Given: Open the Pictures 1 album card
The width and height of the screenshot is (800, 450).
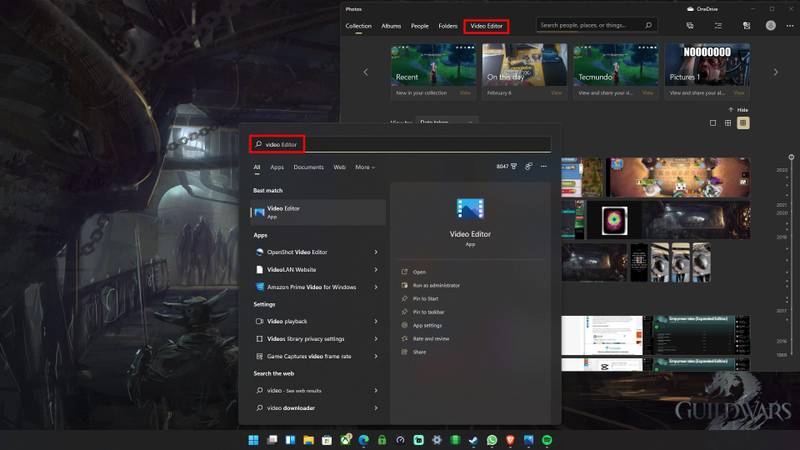Looking at the screenshot, I should (x=707, y=71).
